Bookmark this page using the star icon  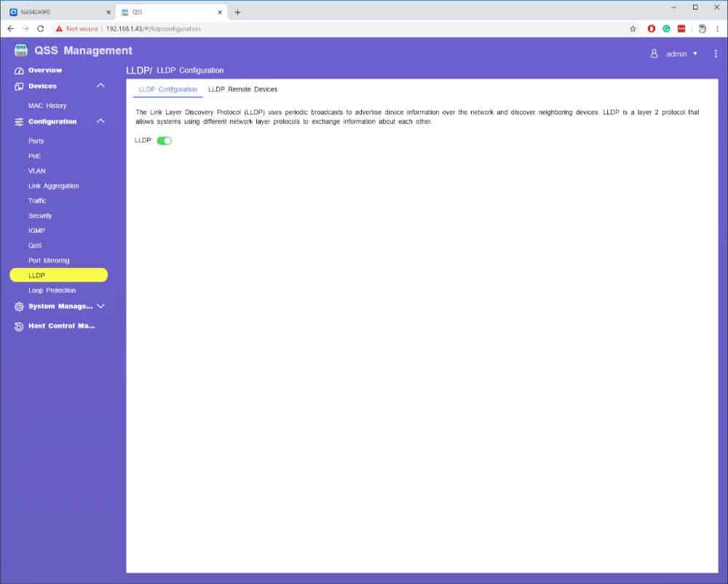coord(633,28)
